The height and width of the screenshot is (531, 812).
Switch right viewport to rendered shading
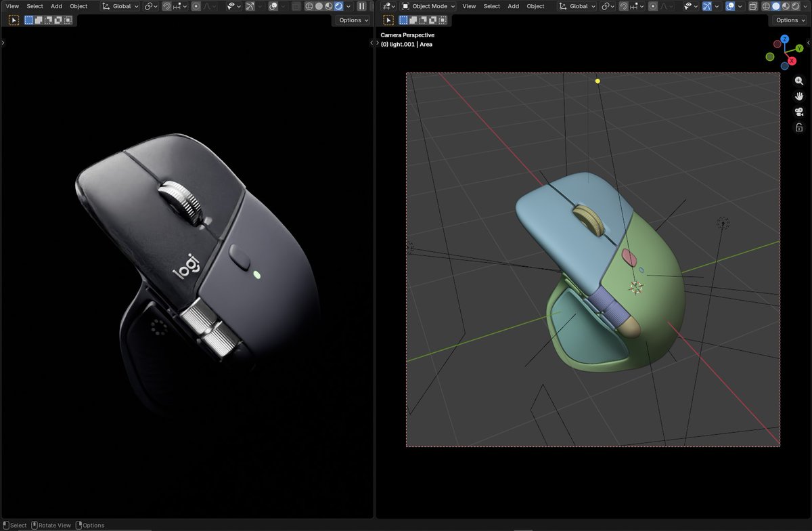pyautogui.click(x=795, y=6)
